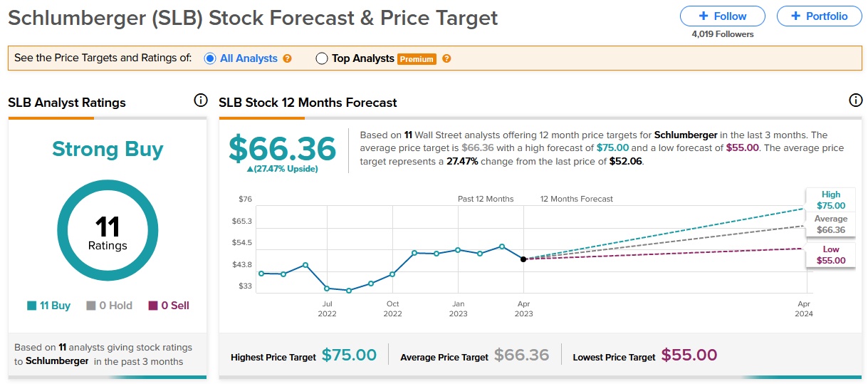Click the Portfolio button
The width and height of the screenshot is (868, 384).
[x=818, y=16]
